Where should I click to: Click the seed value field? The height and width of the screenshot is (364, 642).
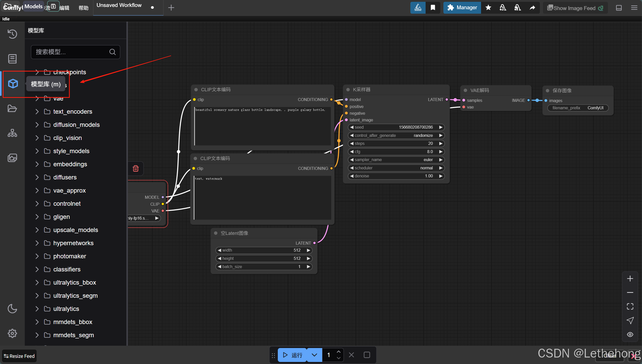tap(396, 127)
